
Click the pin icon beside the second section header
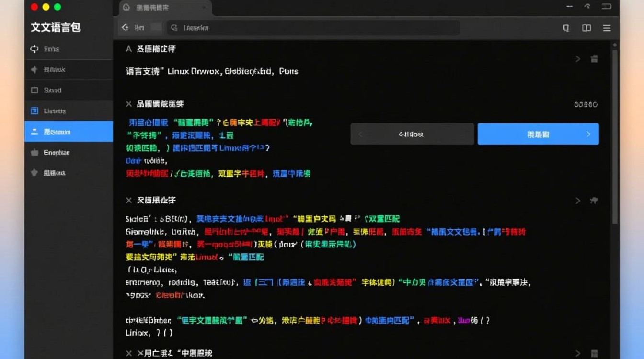(594, 201)
